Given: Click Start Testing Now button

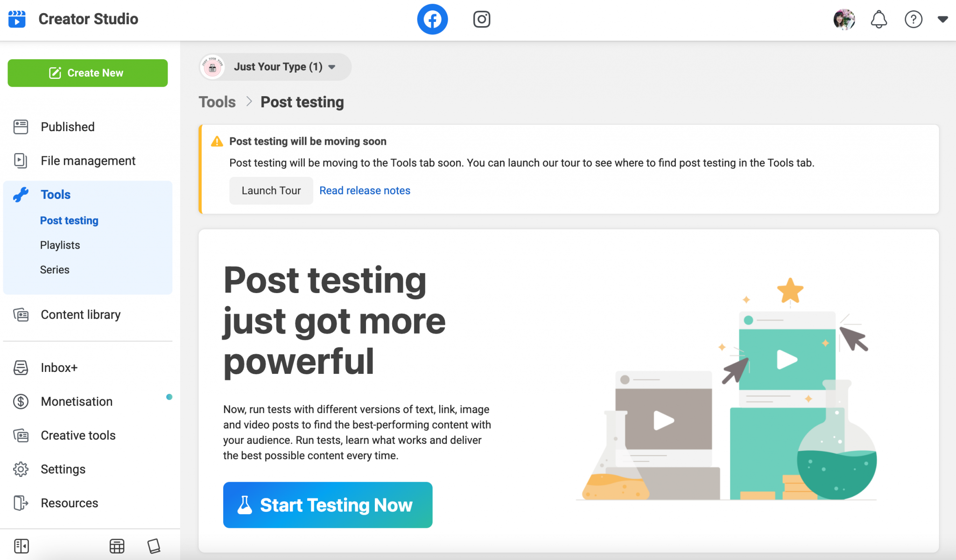Looking at the screenshot, I should click(328, 505).
